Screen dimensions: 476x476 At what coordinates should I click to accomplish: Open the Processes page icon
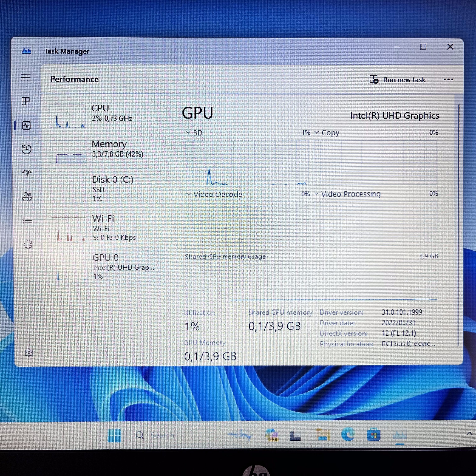pyautogui.click(x=26, y=101)
